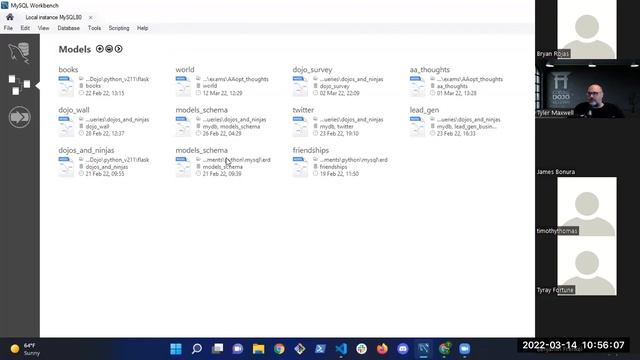Open the Tools menu
Screen dimensions: 640x360
click(x=94, y=28)
